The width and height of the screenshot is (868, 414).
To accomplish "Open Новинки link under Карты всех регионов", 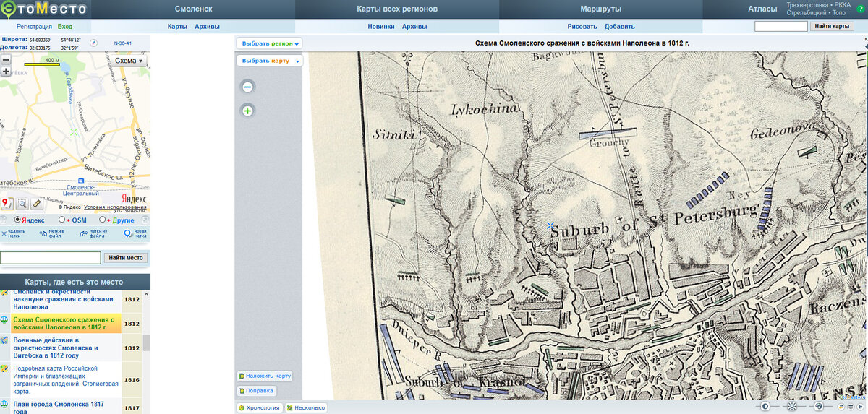I will point(381,26).
